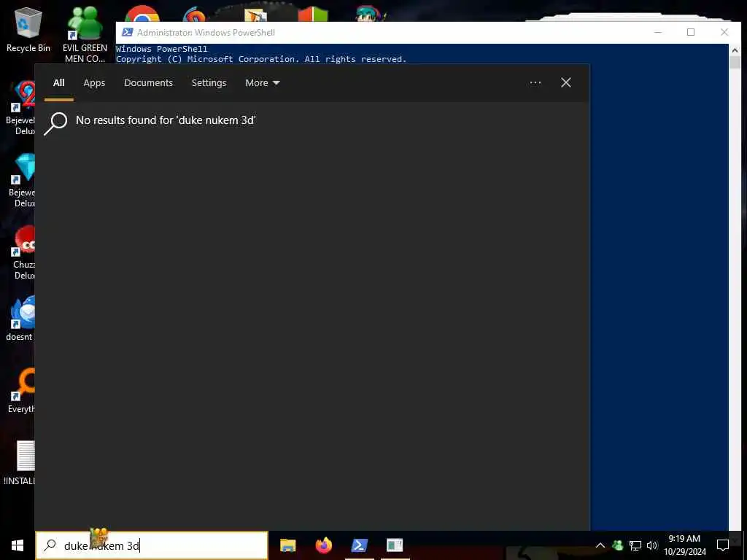Click the PowerShell icon in its title bar
The width and height of the screenshot is (747, 560).
(x=127, y=32)
